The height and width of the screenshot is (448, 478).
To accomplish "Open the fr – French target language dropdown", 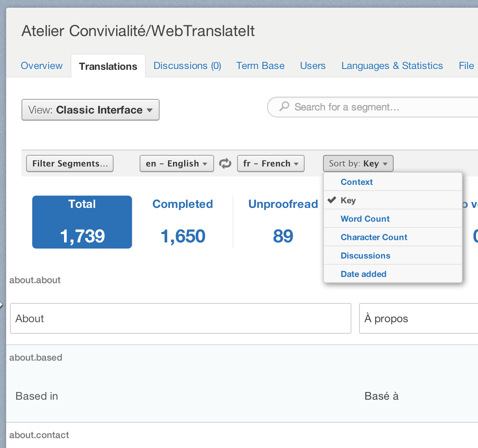I will tap(271, 163).
